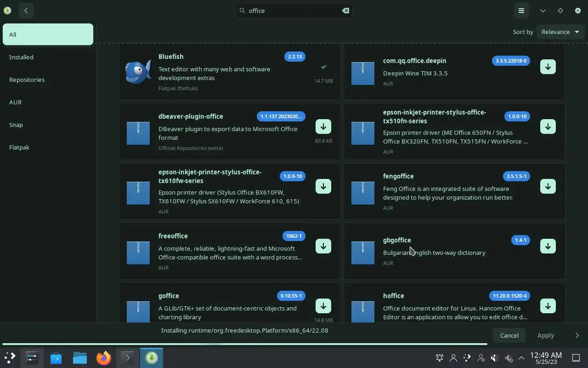
Task: Click the Show Desktop button
Action: pos(576,358)
